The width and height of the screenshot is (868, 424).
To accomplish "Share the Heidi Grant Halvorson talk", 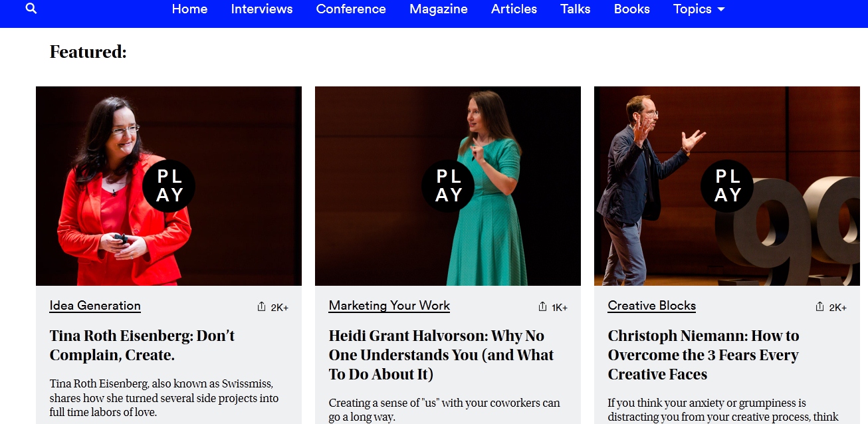I will pyautogui.click(x=552, y=307).
